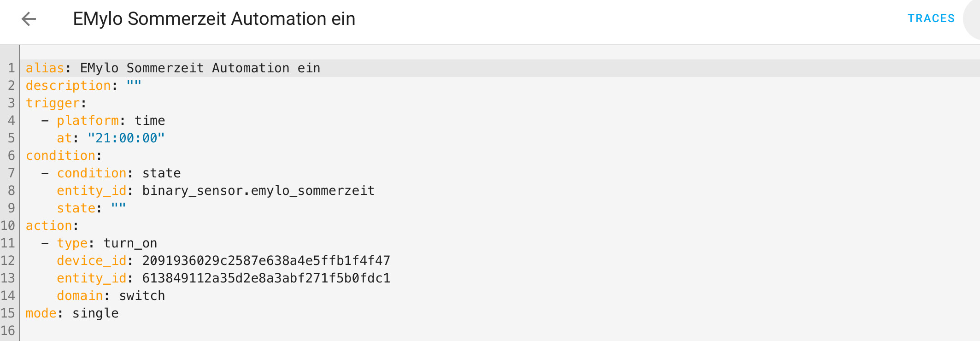The width and height of the screenshot is (980, 341).
Task: Click the trigger time value "21:00:00"
Action: tap(126, 138)
